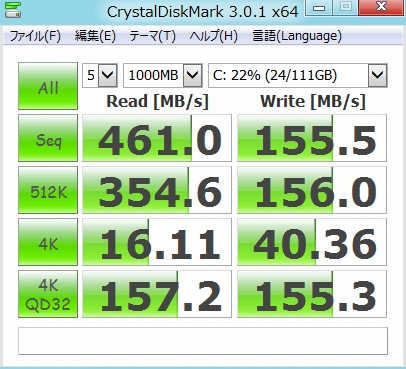This screenshot has width=406, height=369.
Task: Click the 4K read result 16.11
Action: (x=157, y=242)
